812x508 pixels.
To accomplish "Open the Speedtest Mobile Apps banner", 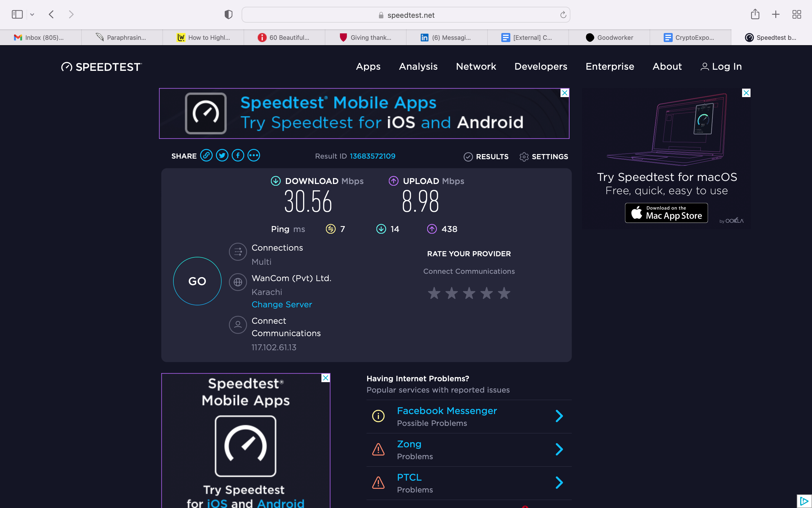I will click(364, 113).
